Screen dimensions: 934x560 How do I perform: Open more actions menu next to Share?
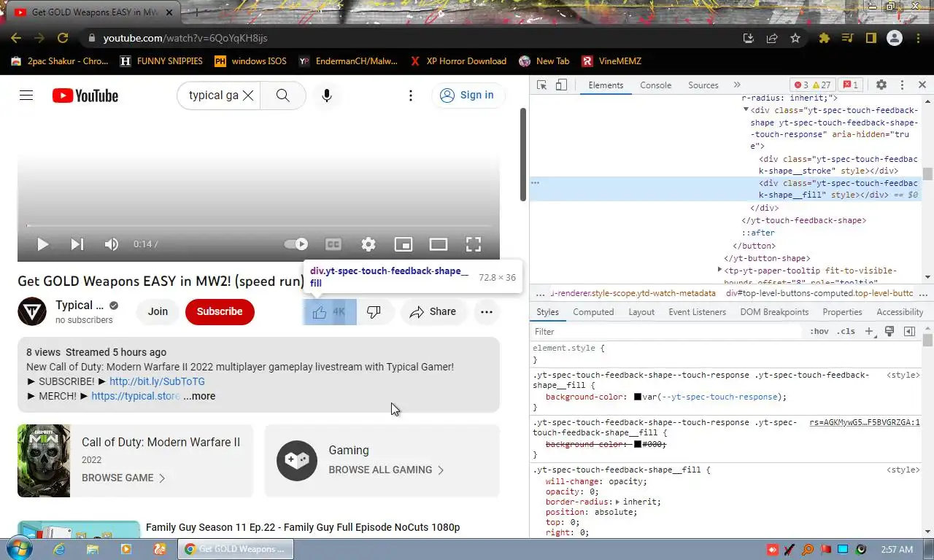[x=487, y=312]
